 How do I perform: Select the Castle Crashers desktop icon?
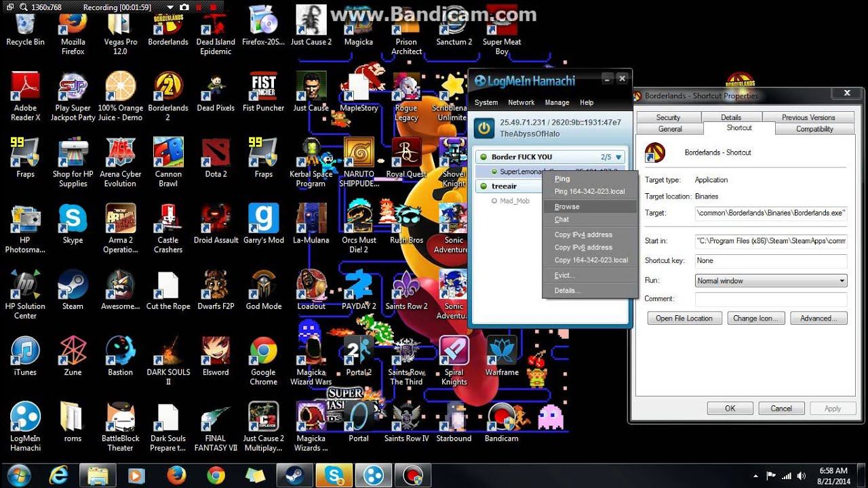(x=167, y=228)
